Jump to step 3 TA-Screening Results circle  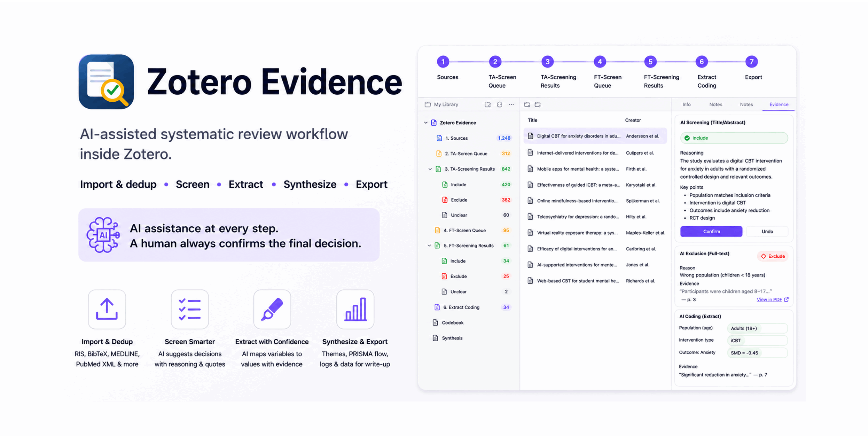coord(547,62)
